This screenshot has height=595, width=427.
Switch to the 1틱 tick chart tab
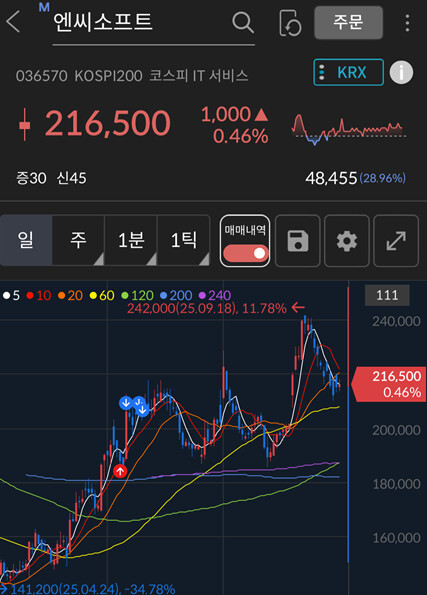(184, 240)
